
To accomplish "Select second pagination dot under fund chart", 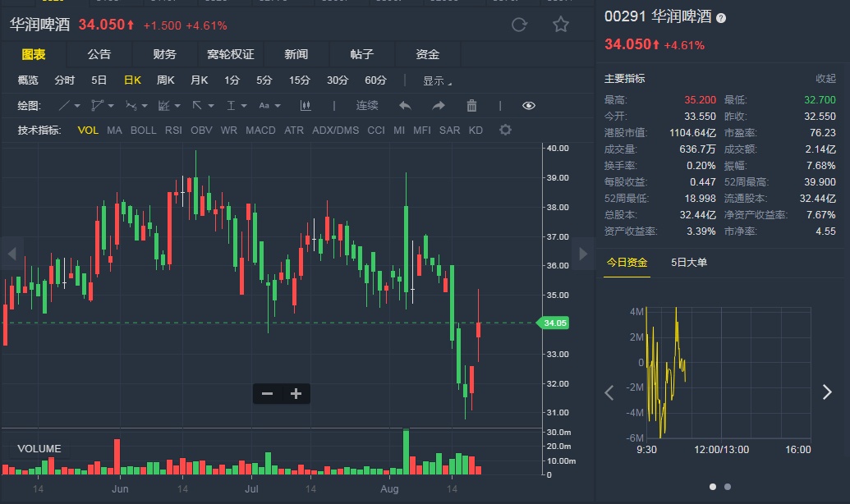I will pos(728,487).
